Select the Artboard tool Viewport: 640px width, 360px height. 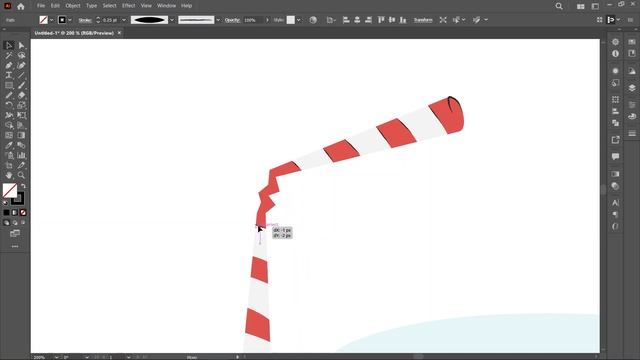click(x=9, y=165)
